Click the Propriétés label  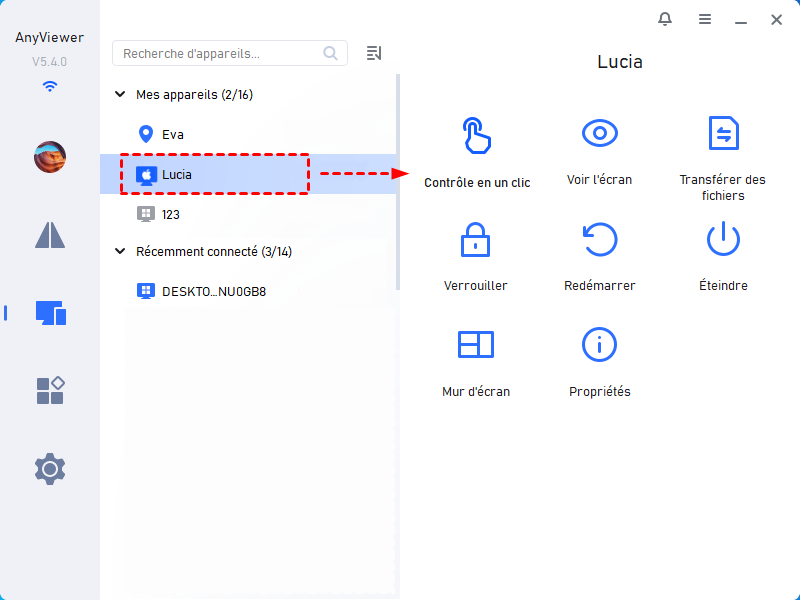600,392
